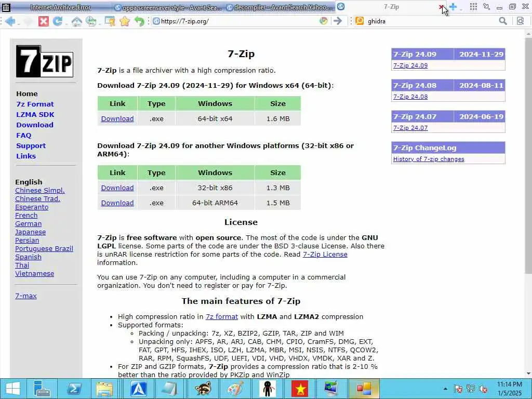Click the green Undo arrow icon

point(139,21)
